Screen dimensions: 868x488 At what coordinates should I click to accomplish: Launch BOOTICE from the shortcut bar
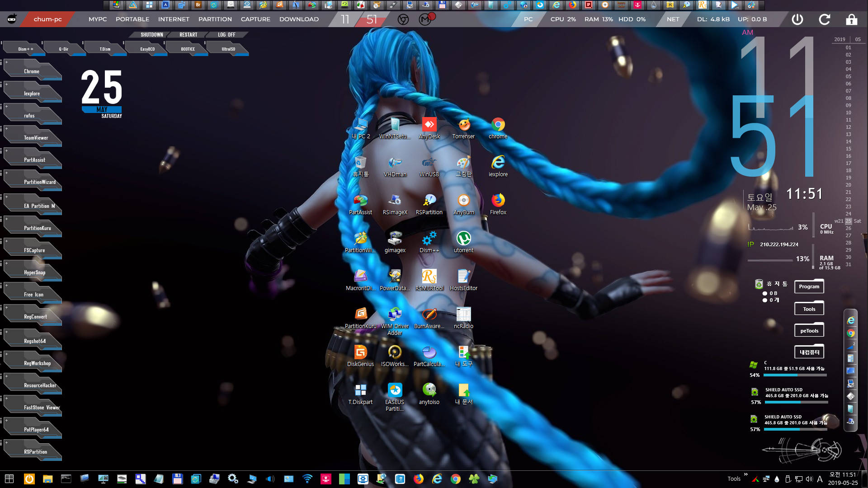188,49
